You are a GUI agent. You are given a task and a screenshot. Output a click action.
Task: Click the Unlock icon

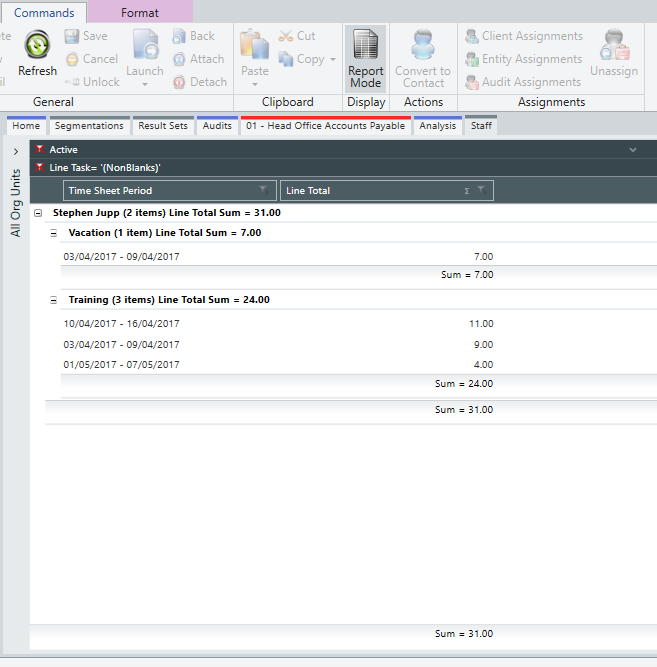pyautogui.click(x=72, y=82)
